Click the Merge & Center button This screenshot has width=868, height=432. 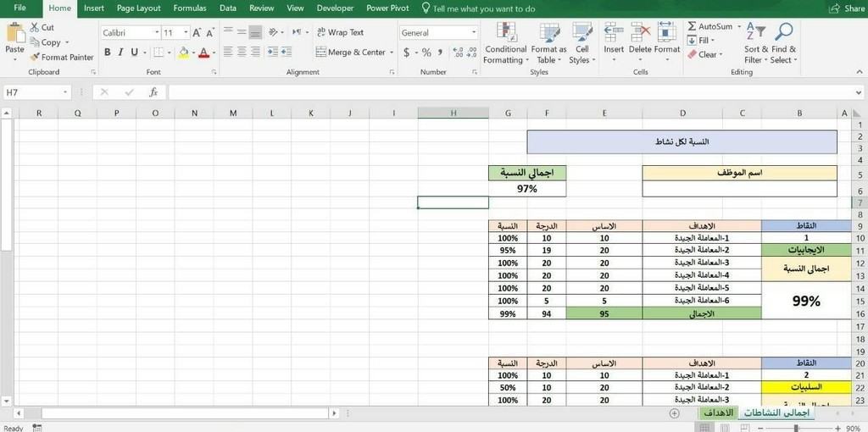(x=350, y=53)
